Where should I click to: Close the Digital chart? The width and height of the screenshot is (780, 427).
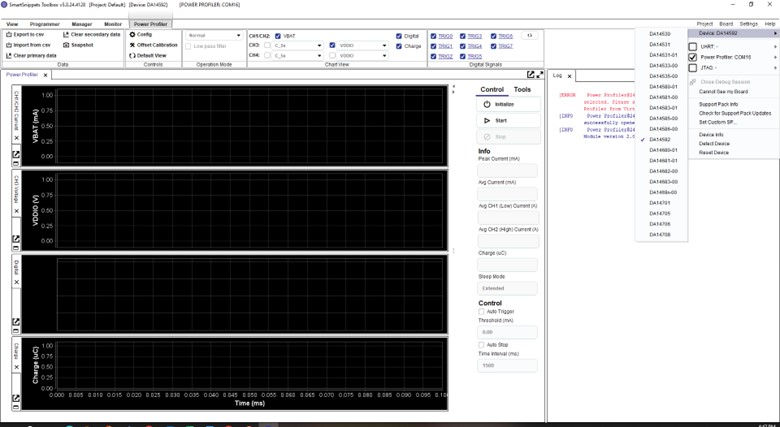coord(16,282)
